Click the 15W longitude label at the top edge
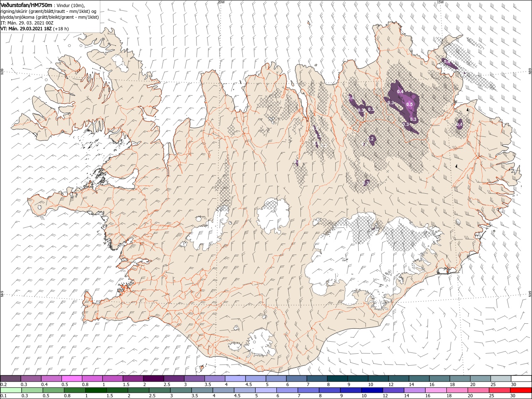The image size is (532, 399). point(440,2)
